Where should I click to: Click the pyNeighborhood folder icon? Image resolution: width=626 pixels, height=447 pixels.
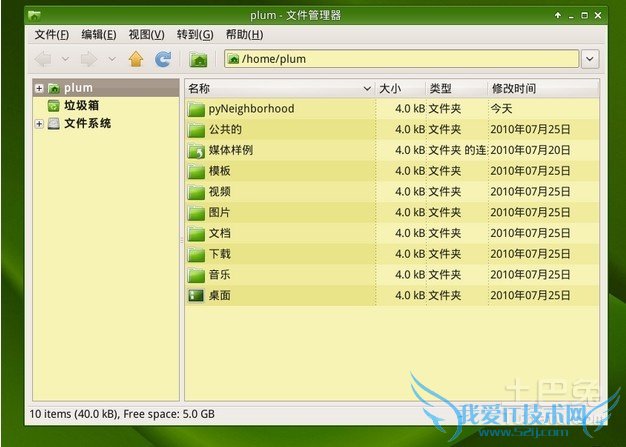196,109
